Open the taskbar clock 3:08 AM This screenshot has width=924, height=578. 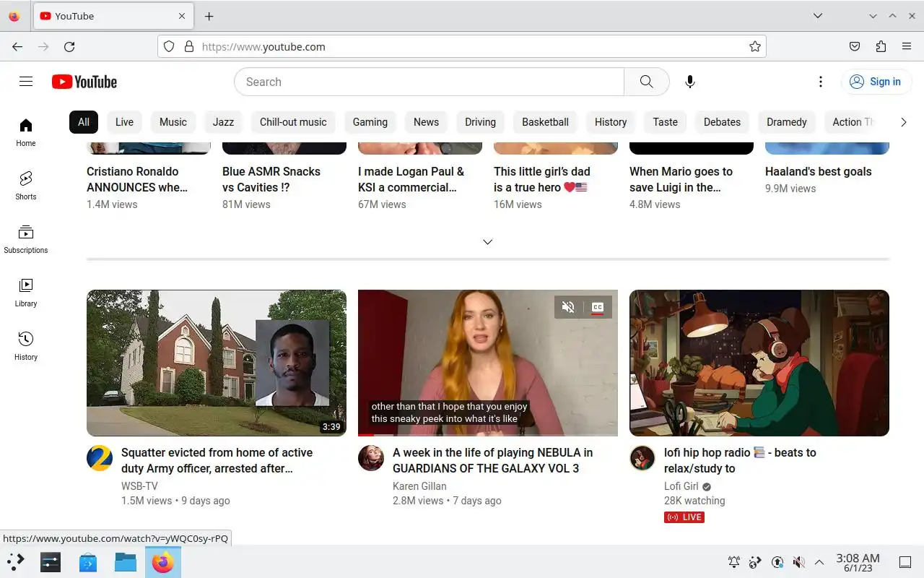click(858, 562)
